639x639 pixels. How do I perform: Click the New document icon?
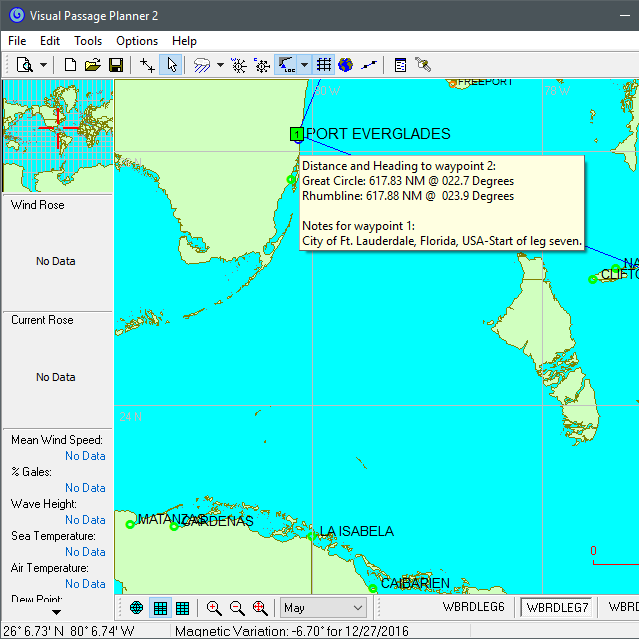(x=70, y=64)
